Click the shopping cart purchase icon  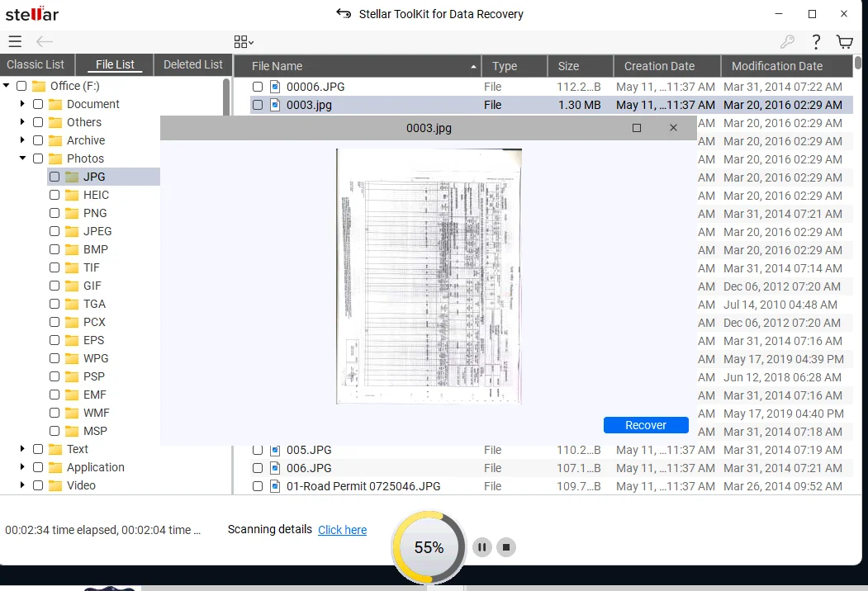pos(844,41)
